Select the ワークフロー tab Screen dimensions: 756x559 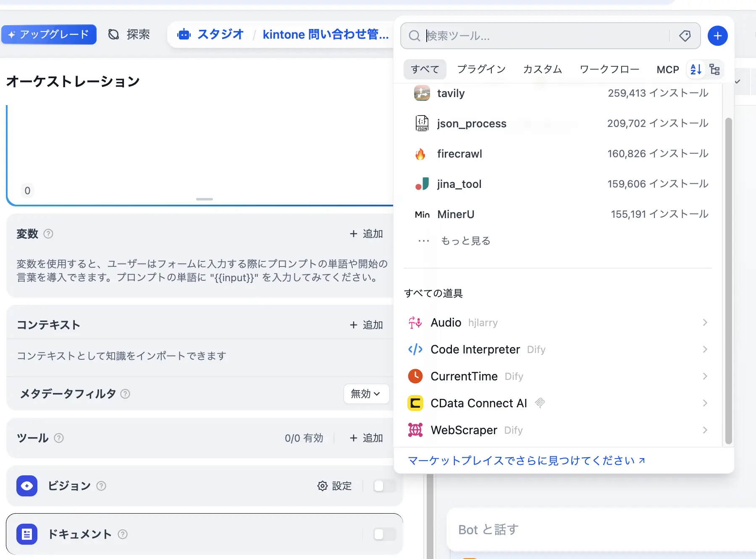[609, 69]
